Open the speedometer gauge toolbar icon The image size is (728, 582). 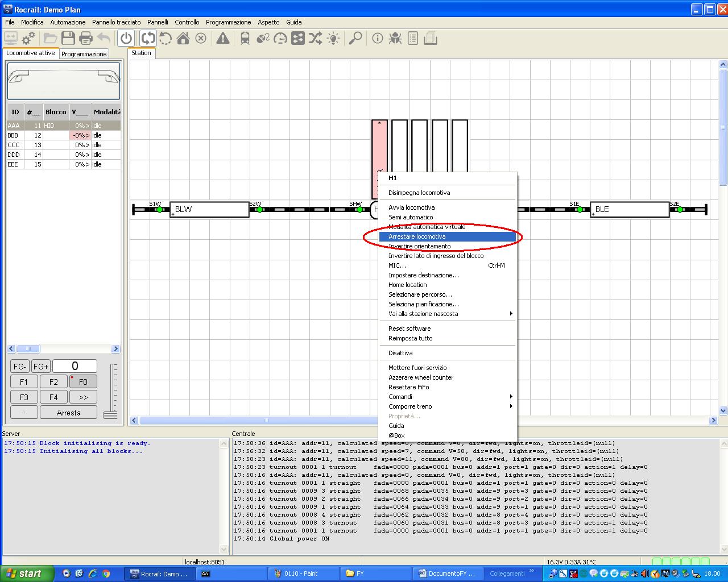point(280,39)
